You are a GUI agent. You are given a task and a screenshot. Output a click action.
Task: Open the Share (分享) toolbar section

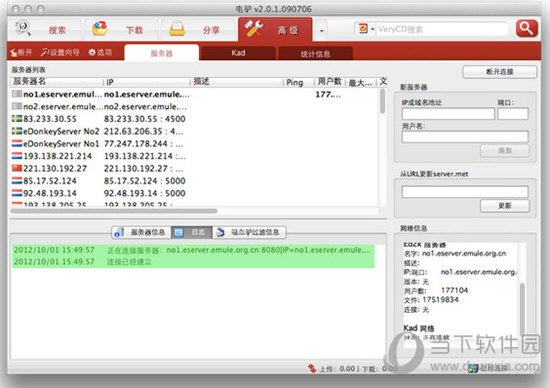(x=198, y=29)
